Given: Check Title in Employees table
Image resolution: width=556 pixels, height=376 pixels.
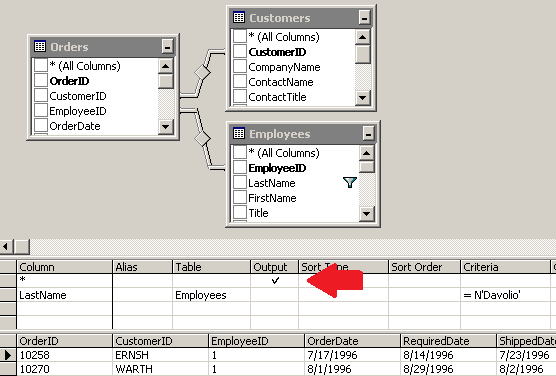Looking at the screenshot, I should 240,212.
